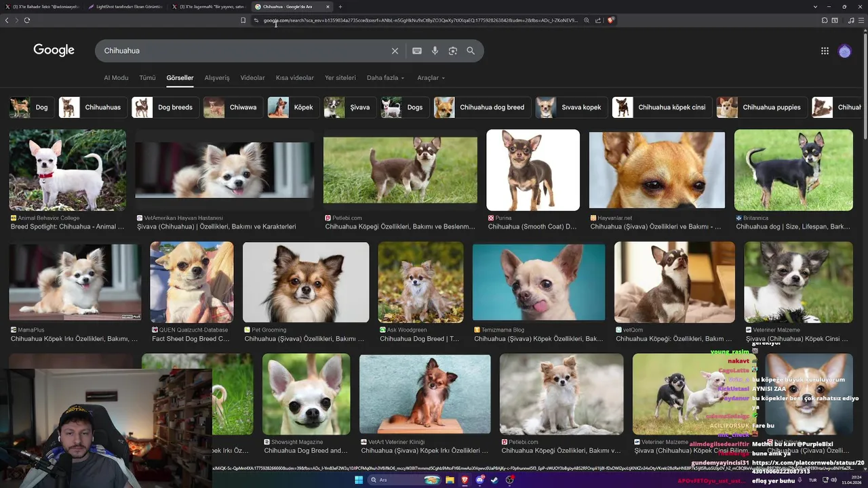Open Steam from taskbar
868x488 pixels.
pos(494,480)
